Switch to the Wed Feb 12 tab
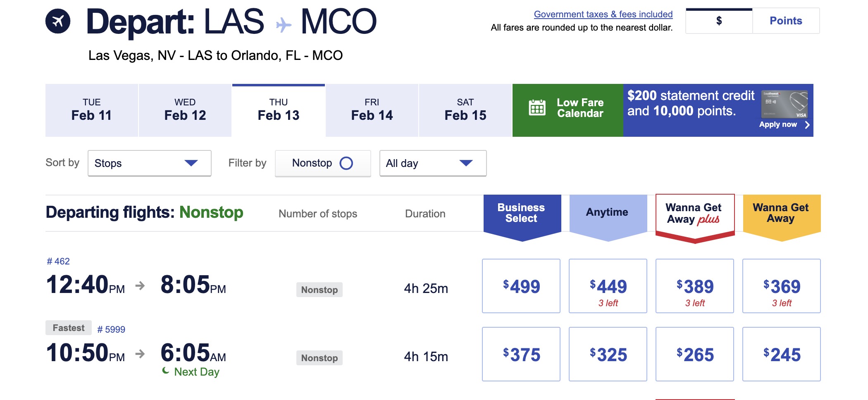Viewport: 868px width, 400px height. (185, 110)
